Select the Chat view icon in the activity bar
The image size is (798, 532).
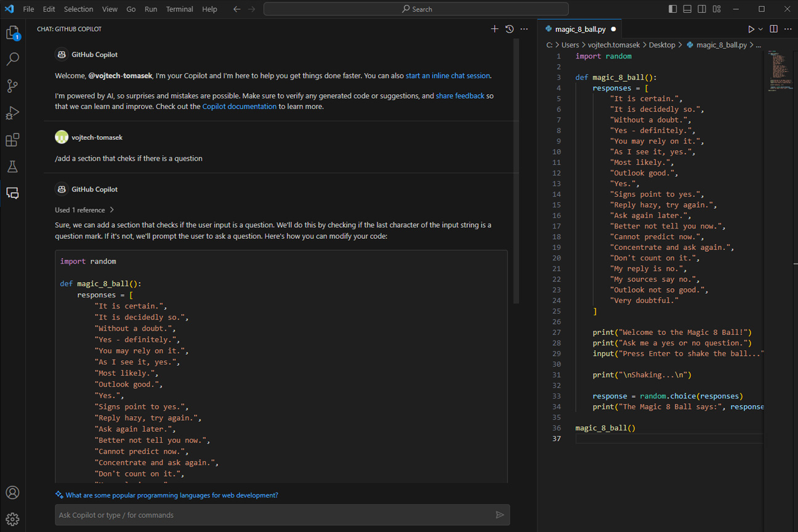coord(12,193)
